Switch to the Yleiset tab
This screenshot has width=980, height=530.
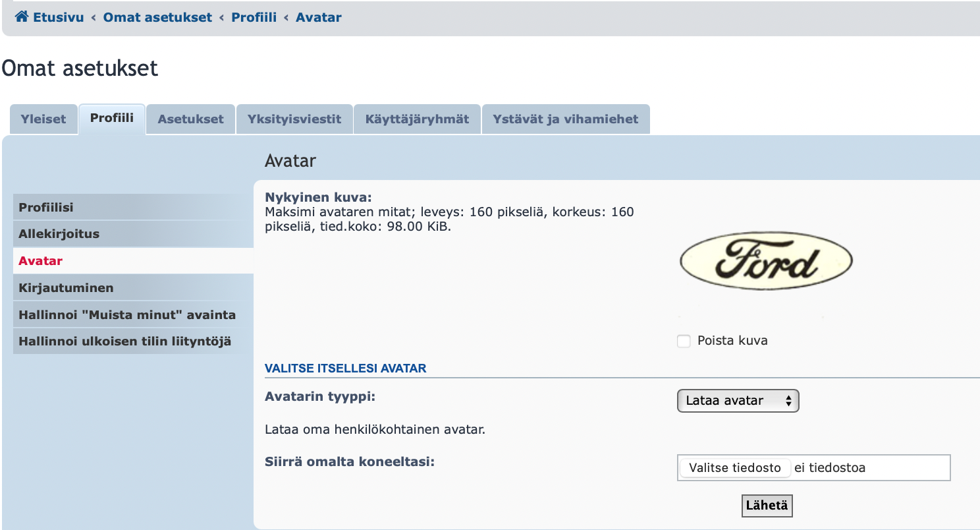coord(43,119)
